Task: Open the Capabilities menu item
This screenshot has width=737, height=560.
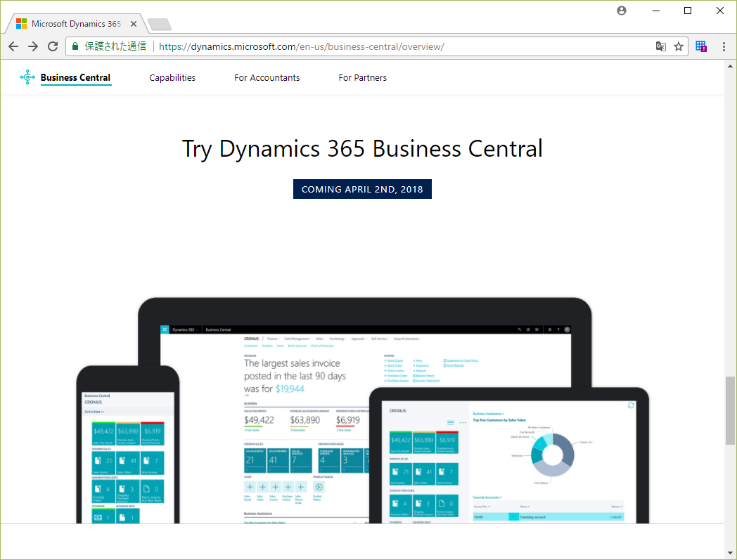Action: (172, 77)
